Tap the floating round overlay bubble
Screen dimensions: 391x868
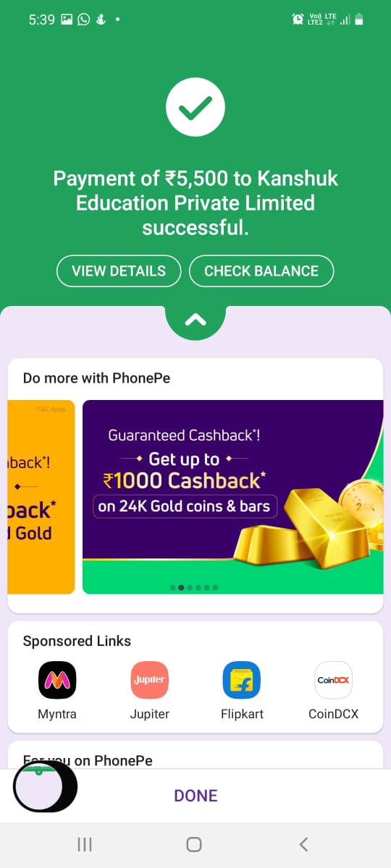(45, 787)
